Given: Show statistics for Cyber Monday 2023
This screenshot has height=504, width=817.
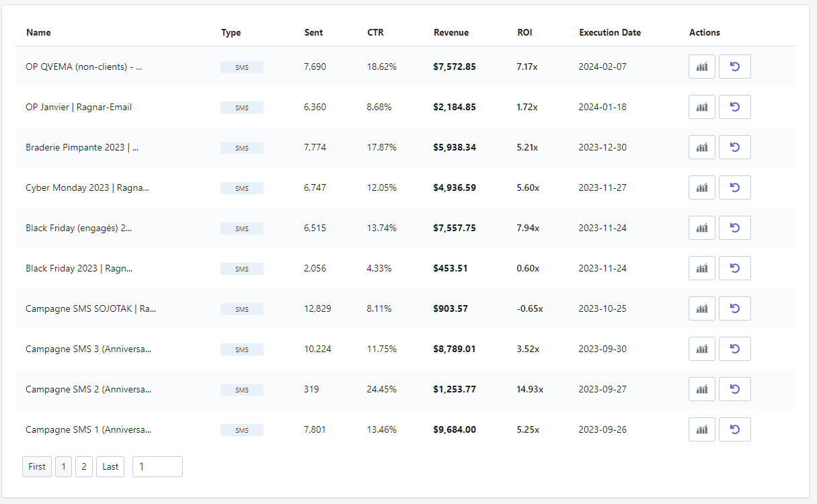Looking at the screenshot, I should pyautogui.click(x=702, y=187).
